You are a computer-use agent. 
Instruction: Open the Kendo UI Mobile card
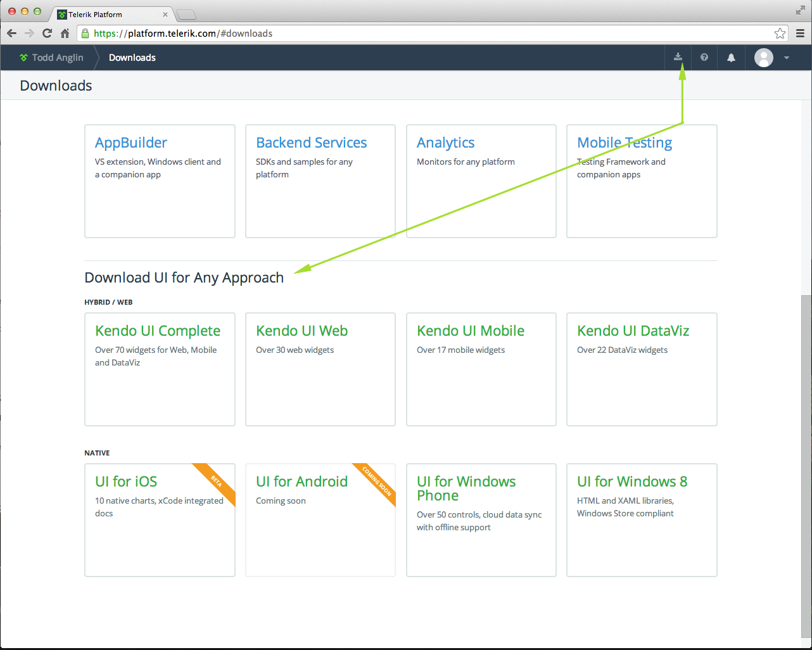click(x=481, y=369)
